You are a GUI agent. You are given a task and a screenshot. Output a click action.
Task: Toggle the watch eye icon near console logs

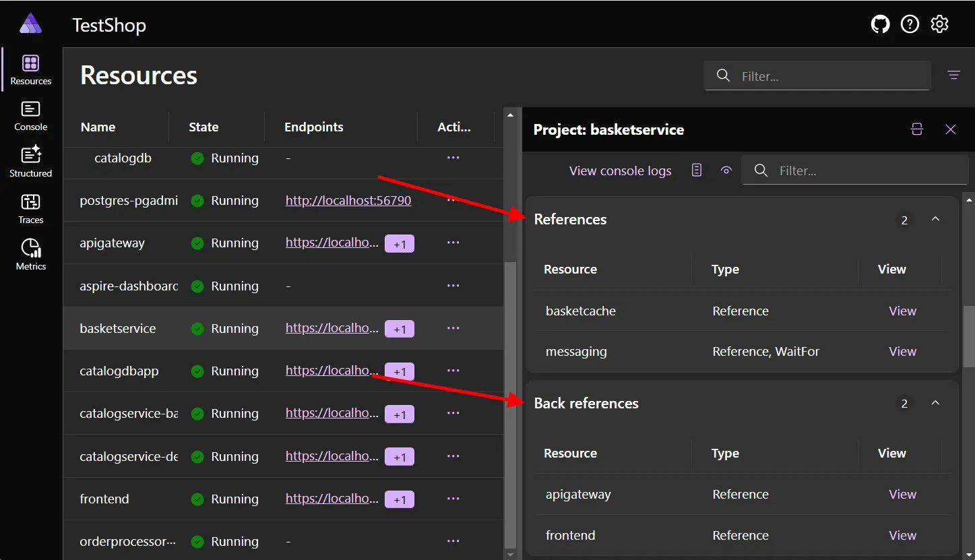[726, 170]
